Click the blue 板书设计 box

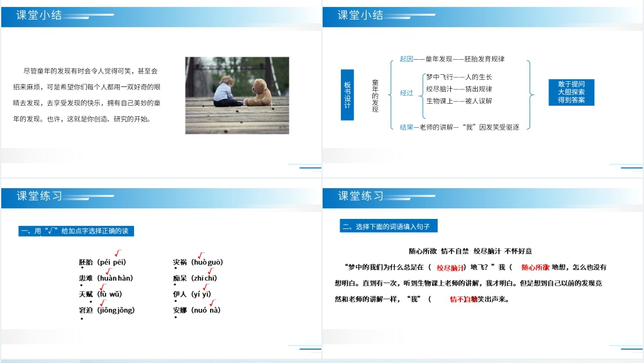click(347, 94)
